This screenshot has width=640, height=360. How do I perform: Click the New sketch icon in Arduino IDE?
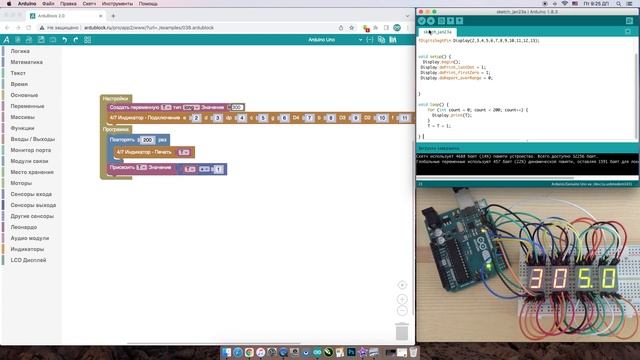click(x=441, y=20)
